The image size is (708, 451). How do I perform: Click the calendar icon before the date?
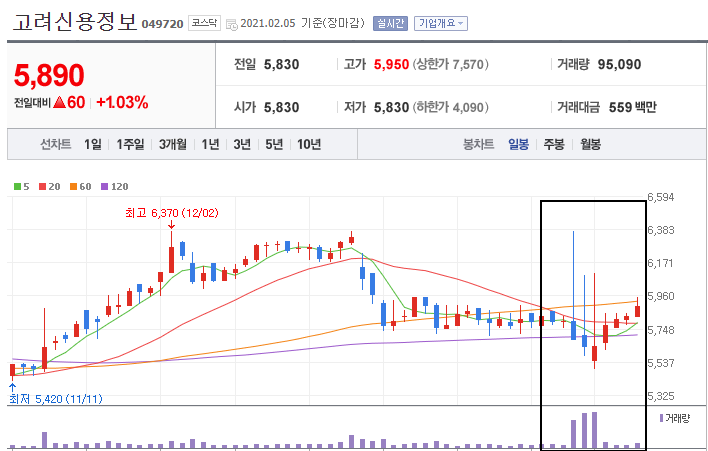point(232,24)
